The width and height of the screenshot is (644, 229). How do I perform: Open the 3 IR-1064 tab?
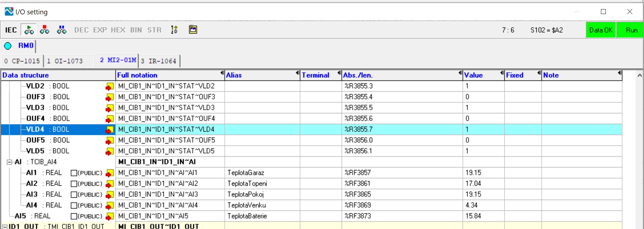[x=159, y=61]
